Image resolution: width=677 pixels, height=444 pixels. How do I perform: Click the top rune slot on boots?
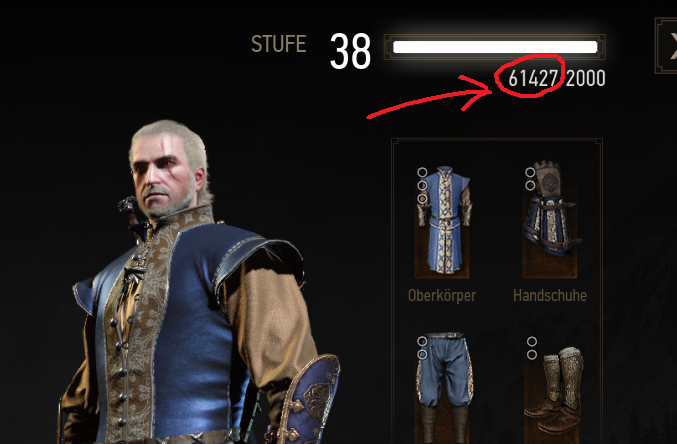(x=532, y=341)
